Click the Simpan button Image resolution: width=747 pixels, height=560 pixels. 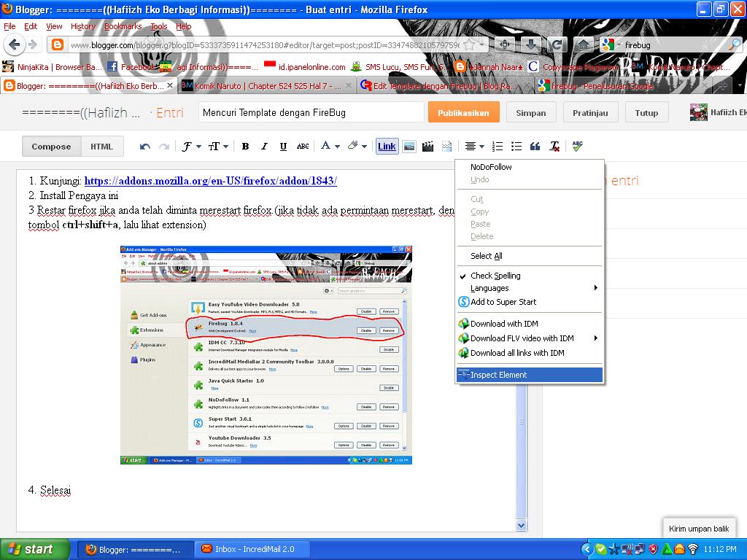pos(531,113)
